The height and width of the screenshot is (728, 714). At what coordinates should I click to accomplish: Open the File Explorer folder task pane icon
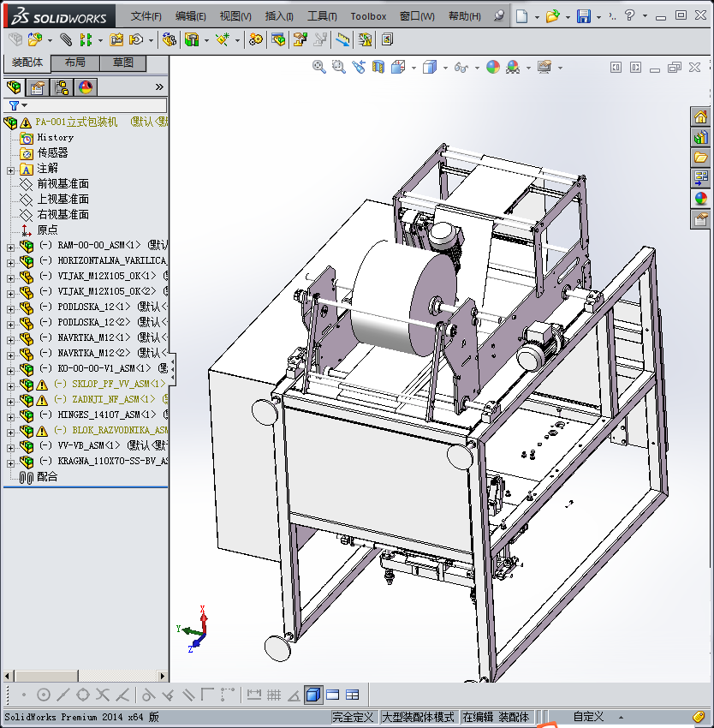point(700,158)
